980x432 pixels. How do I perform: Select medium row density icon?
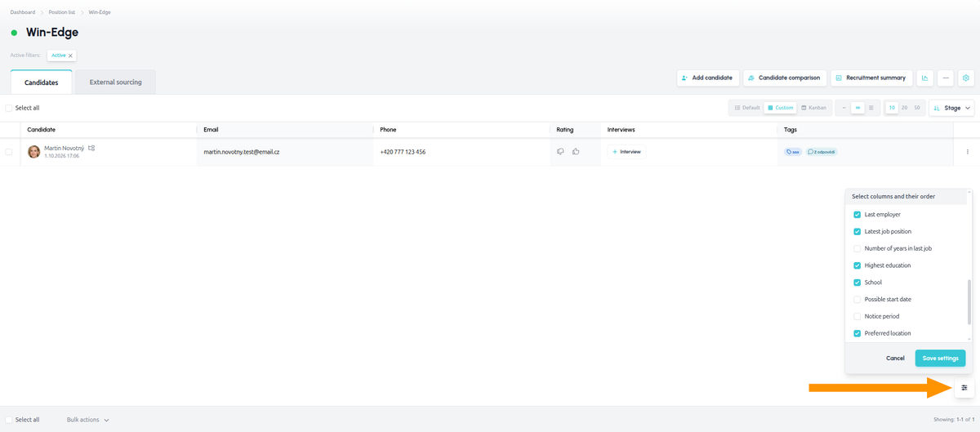click(857, 108)
